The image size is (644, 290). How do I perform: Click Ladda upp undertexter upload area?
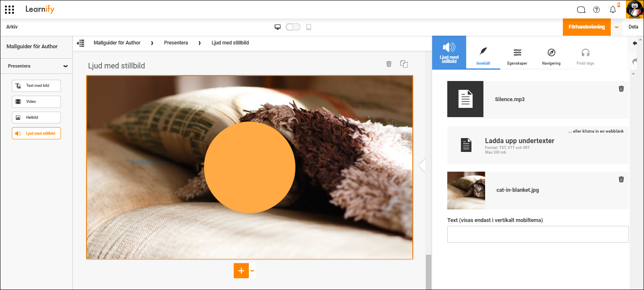click(538, 145)
